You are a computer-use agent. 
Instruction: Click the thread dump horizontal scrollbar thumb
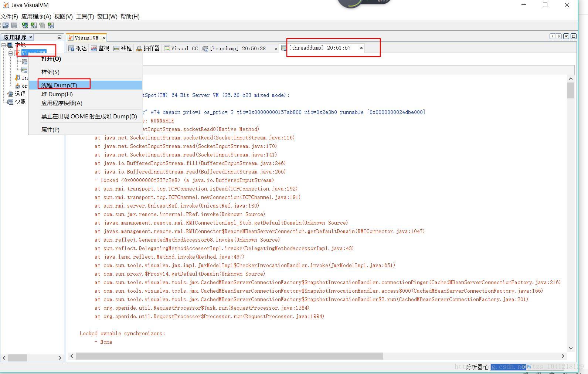tap(229, 356)
